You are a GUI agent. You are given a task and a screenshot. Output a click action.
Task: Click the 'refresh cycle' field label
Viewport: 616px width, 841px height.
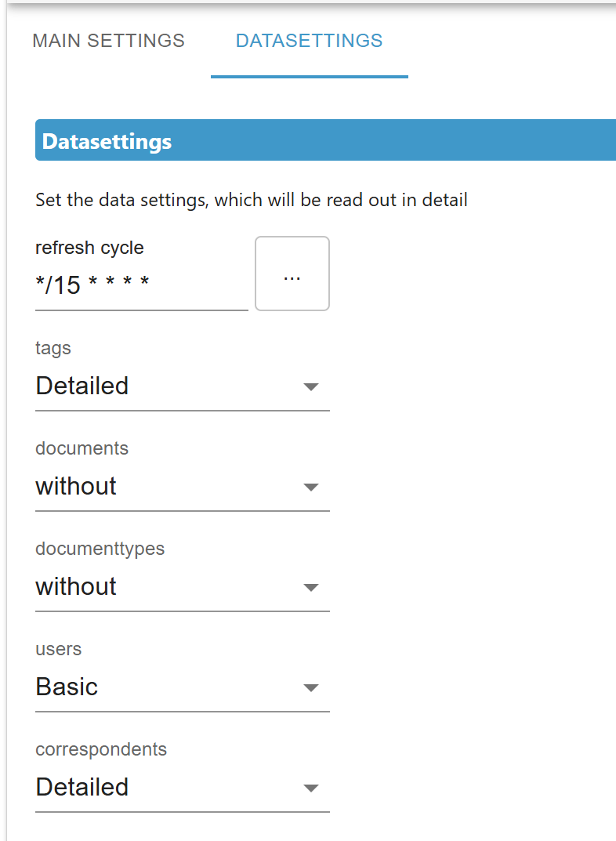[89, 248]
